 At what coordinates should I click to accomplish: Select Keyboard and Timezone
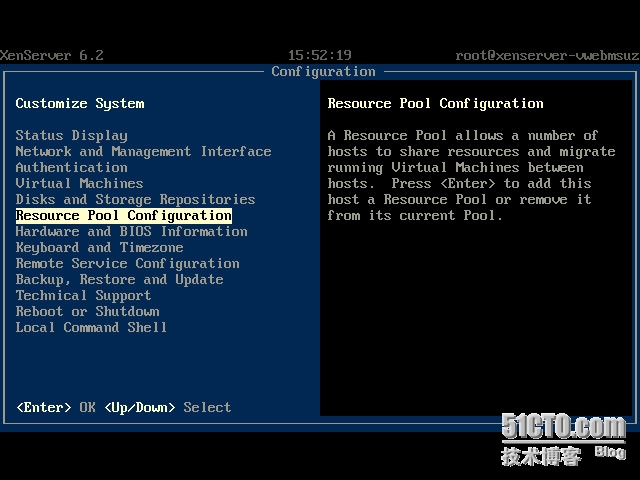point(99,247)
